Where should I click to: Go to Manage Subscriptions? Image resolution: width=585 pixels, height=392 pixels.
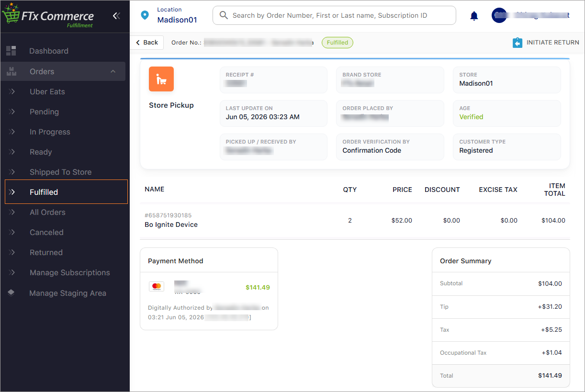tap(70, 272)
